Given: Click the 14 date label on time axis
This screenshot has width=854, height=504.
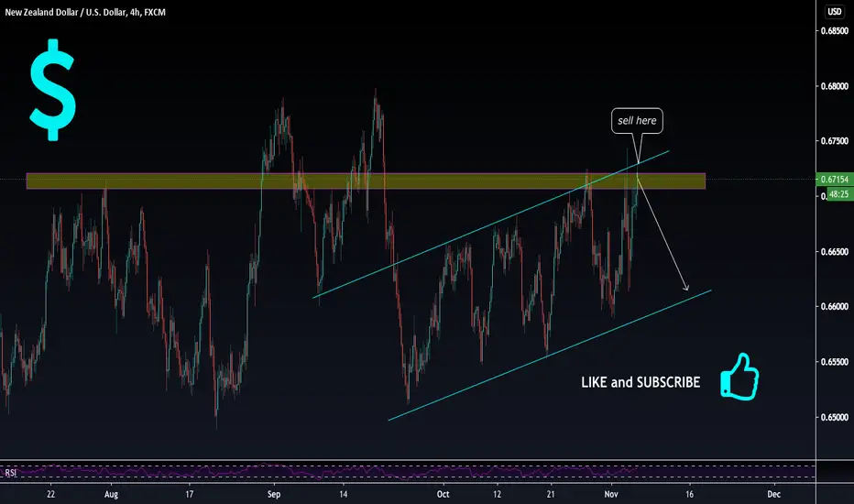Looking at the screenshot, I should tap(343, 494).
